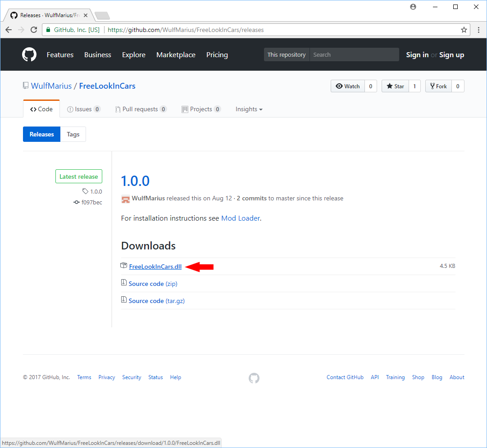Click zip file icon beside Source code (zip)
This screenshot has height=448, width=487.
pyautogui.click(x=123, y=283)
